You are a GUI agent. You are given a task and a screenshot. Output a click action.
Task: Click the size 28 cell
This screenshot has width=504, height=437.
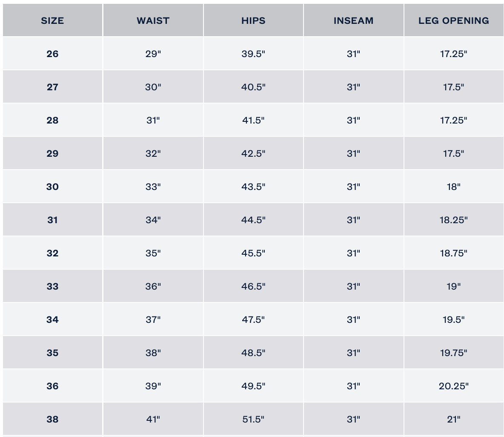click(x=52, y=121)
